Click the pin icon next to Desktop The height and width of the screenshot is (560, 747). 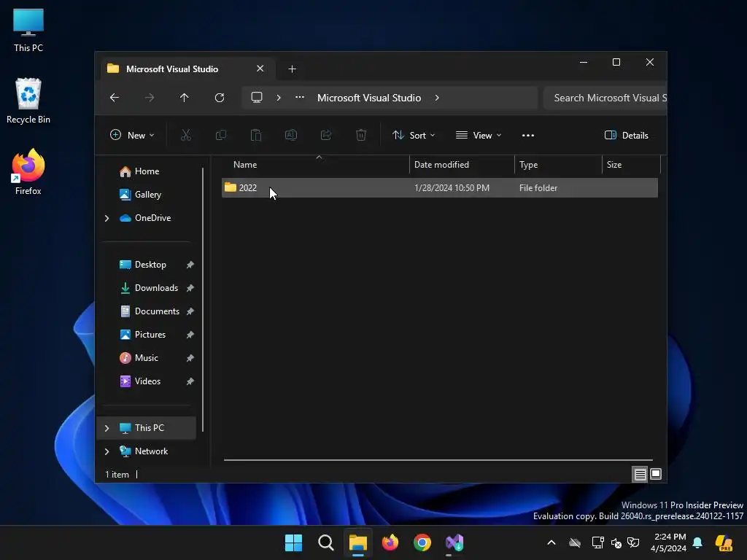190,265
